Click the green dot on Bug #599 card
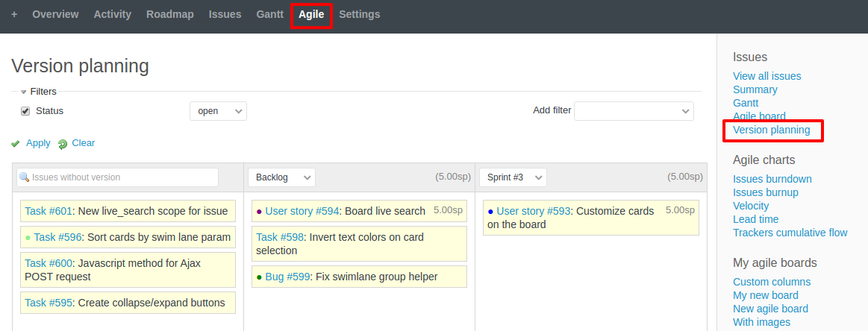The height and width of the screenshot is (331, 868). click(259, 277)
